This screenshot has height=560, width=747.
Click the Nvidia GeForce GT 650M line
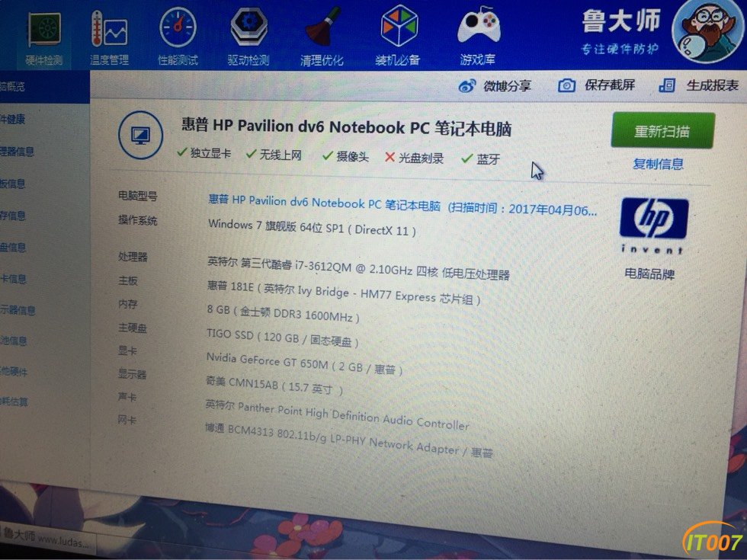(304, 364)
